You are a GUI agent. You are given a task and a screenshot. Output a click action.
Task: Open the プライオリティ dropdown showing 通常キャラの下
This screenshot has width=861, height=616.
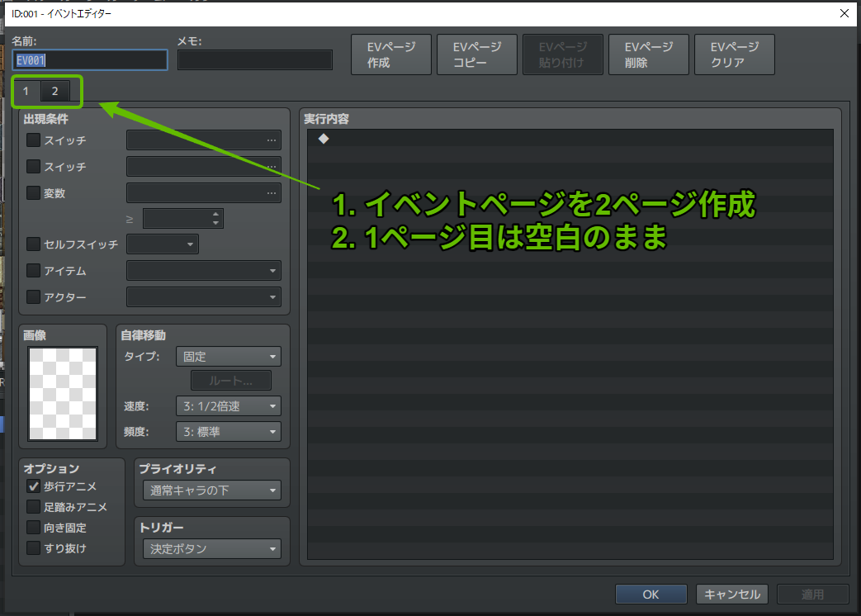tap(211, 490)
